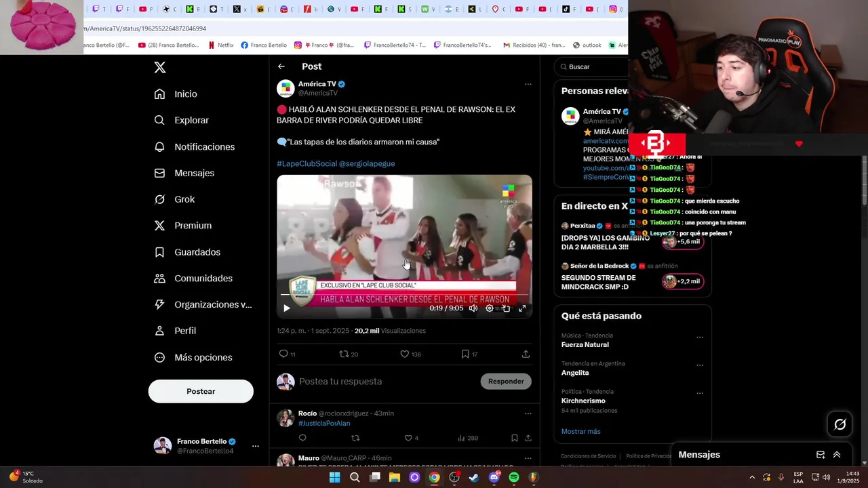
Task: Open Guardados bookmarks page
Action: coord(187,252)
